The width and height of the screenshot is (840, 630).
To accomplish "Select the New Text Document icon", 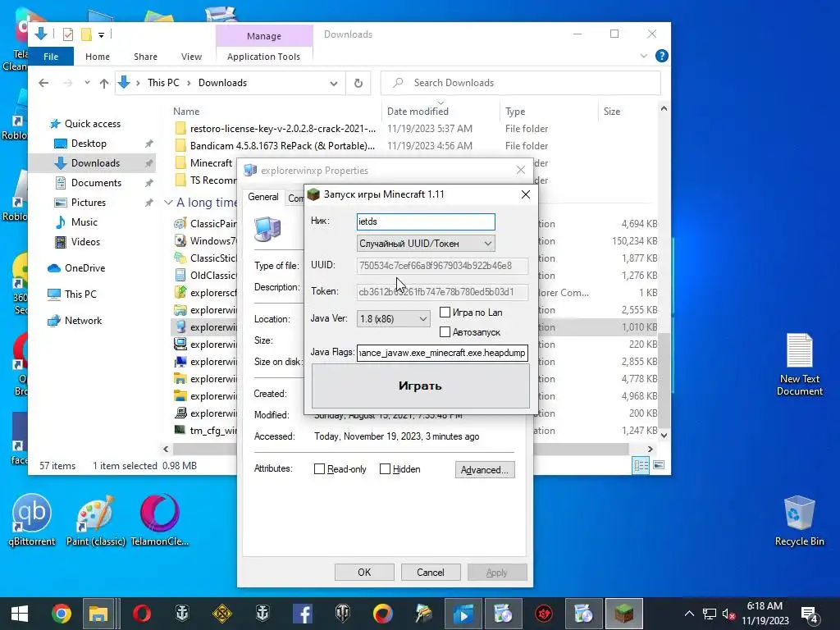I will (800, 364).
